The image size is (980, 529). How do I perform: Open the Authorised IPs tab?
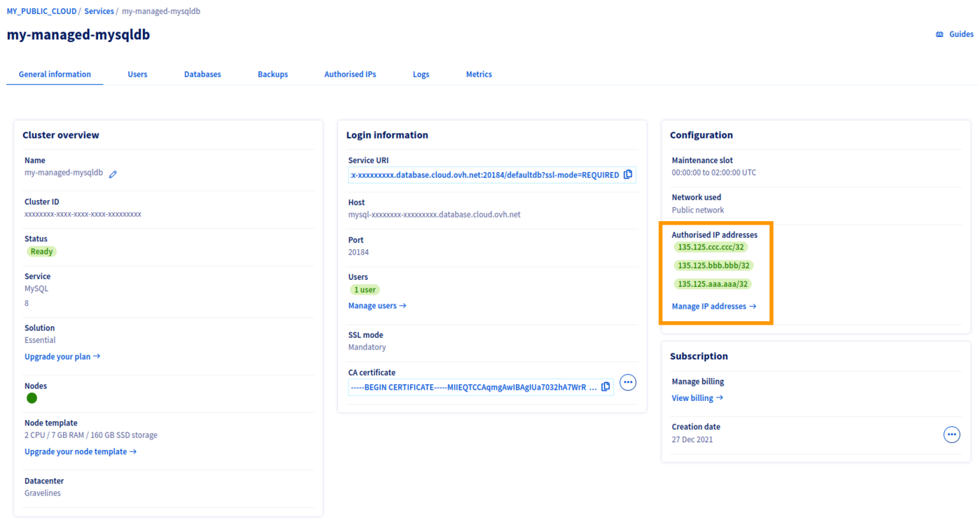coord(350,74)
